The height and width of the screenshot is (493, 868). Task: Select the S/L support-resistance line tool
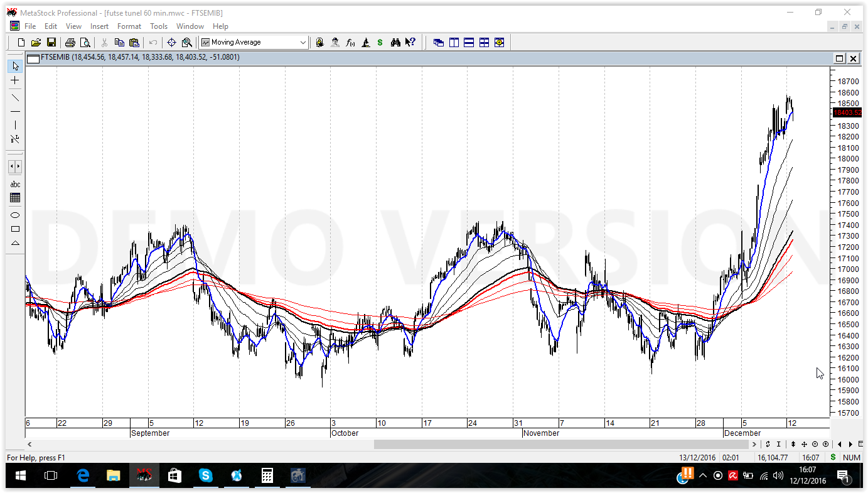coord(15,139)
